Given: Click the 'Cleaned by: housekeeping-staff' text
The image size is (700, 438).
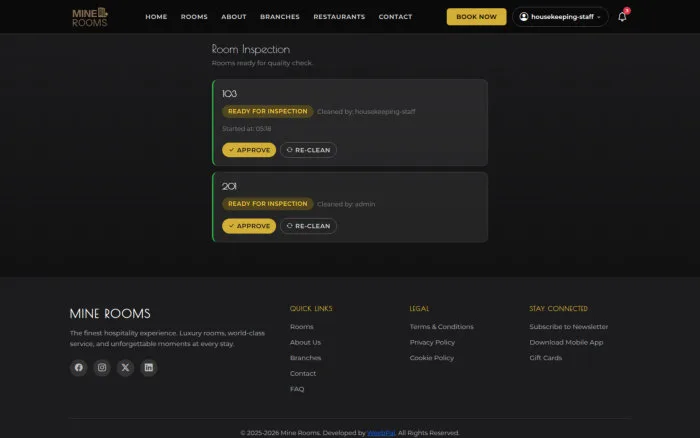Looking at the screenshot, I should pyautogui.click(x=366, y=112).
